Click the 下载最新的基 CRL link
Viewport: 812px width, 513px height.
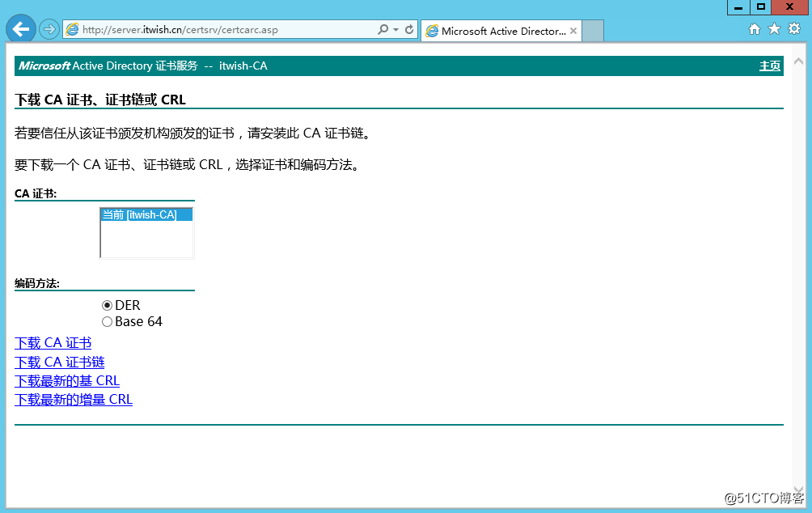[67, 381]
